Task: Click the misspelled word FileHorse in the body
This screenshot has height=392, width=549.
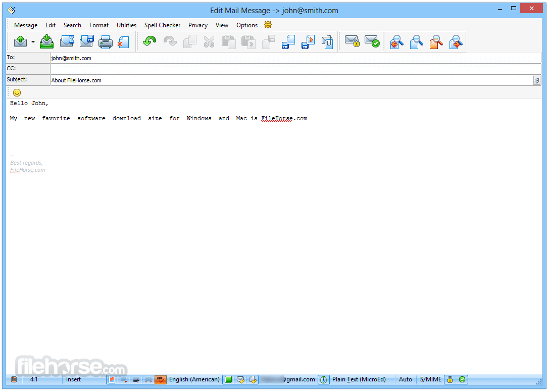Action: 277,118
